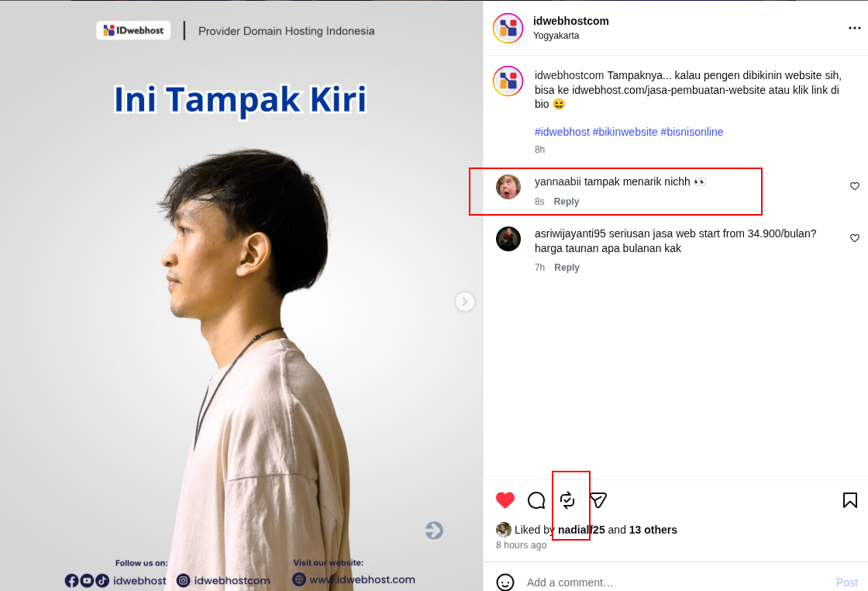The height and width of the screenshot is (591, 868).
Task: Click the 8s comment timestamp
Action: 539,202
